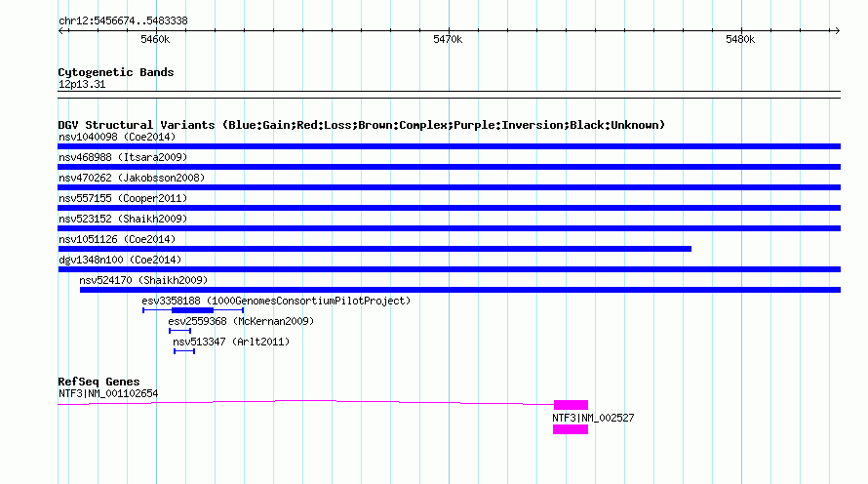
Task: Click the left arrow on the ruler
Action: (61, 31)
